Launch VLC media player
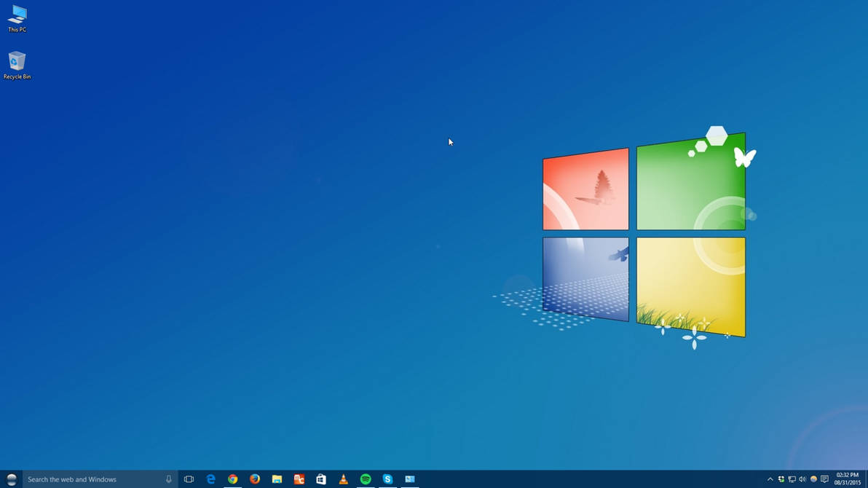The image size is (868, 488). (x=343, y=479)
